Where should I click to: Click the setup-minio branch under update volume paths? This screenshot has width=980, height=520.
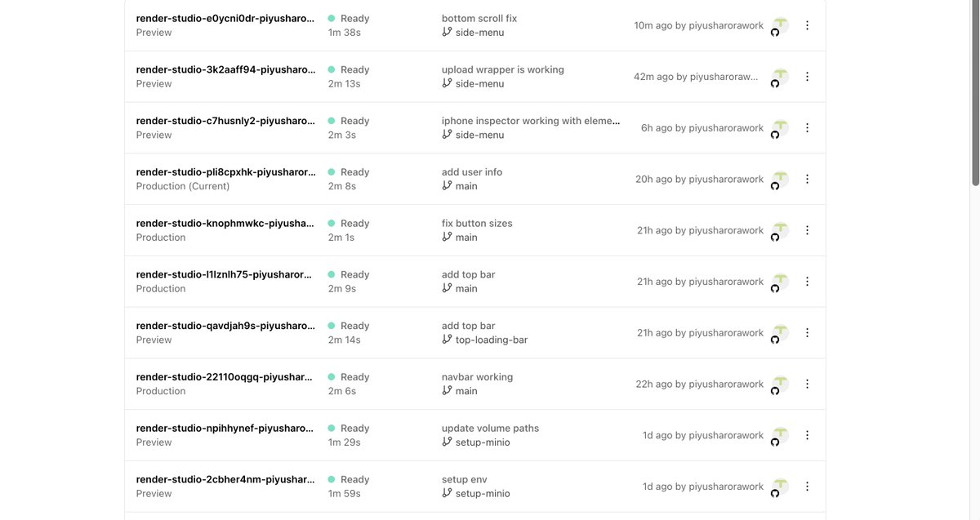(x=483, y=442)
